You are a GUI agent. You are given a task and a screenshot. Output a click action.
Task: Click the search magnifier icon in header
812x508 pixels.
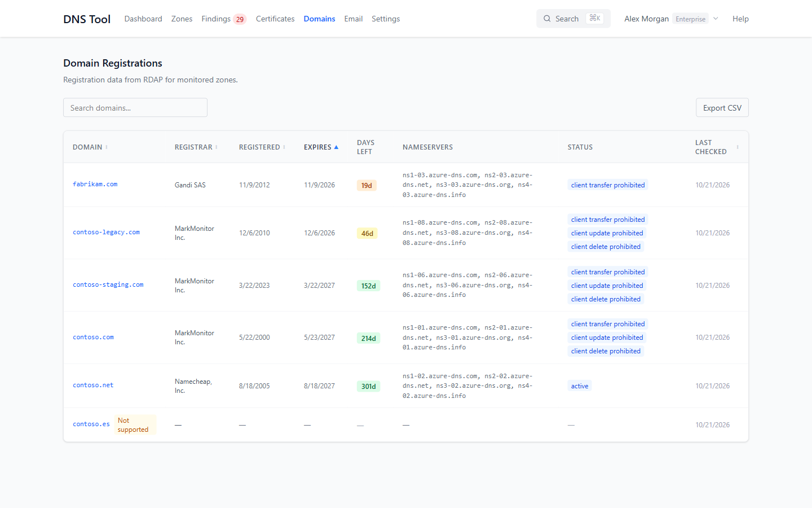coord(547,19)
